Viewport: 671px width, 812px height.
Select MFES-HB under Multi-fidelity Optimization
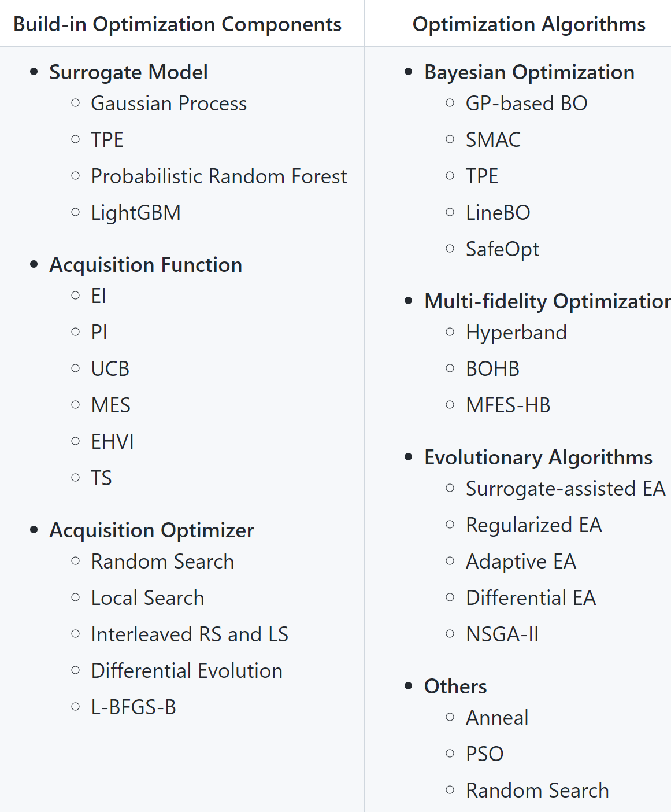click(x=508, y=405)
